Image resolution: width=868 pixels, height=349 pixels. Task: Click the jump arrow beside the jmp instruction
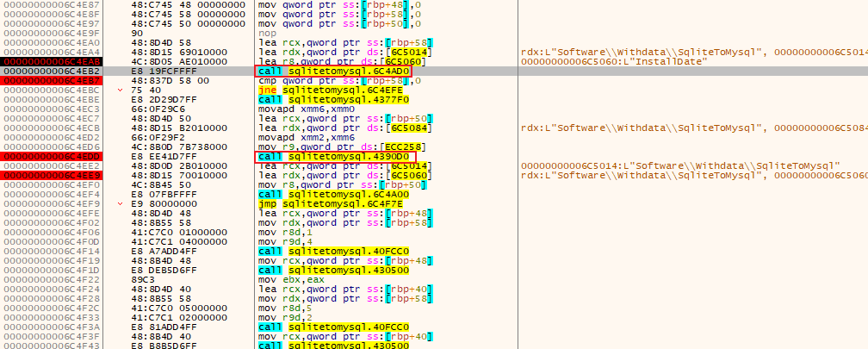tap(121, 204)
